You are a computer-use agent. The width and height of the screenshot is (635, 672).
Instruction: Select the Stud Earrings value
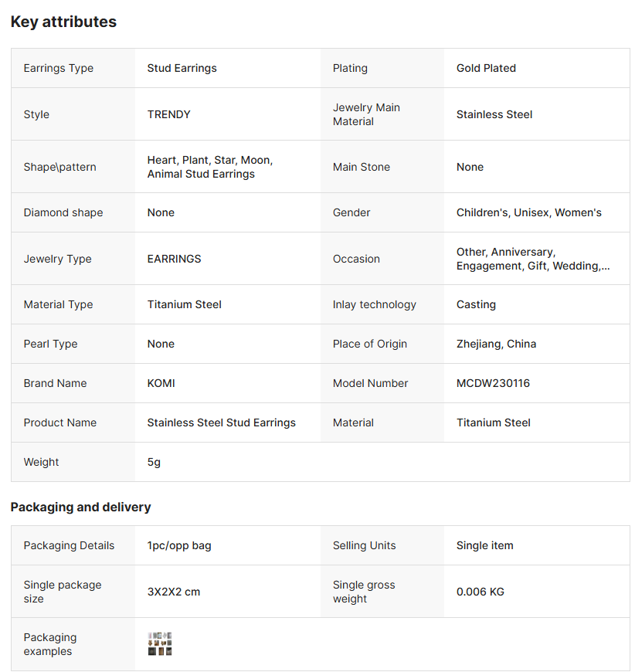point(182,68)
